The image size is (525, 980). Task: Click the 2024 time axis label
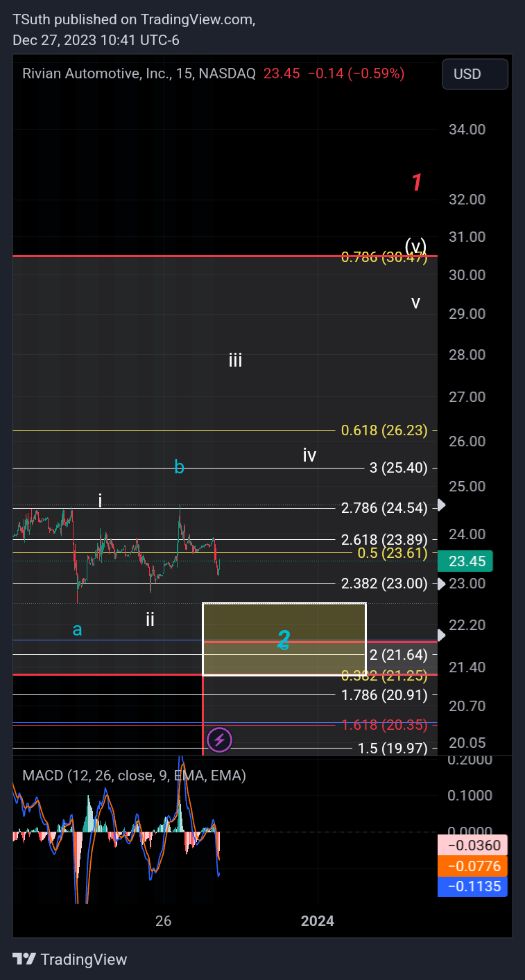(317, 921)
